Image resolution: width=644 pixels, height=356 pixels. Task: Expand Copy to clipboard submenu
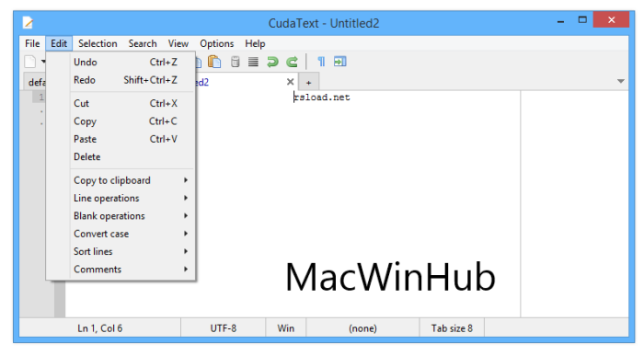(x=121, y=180)
